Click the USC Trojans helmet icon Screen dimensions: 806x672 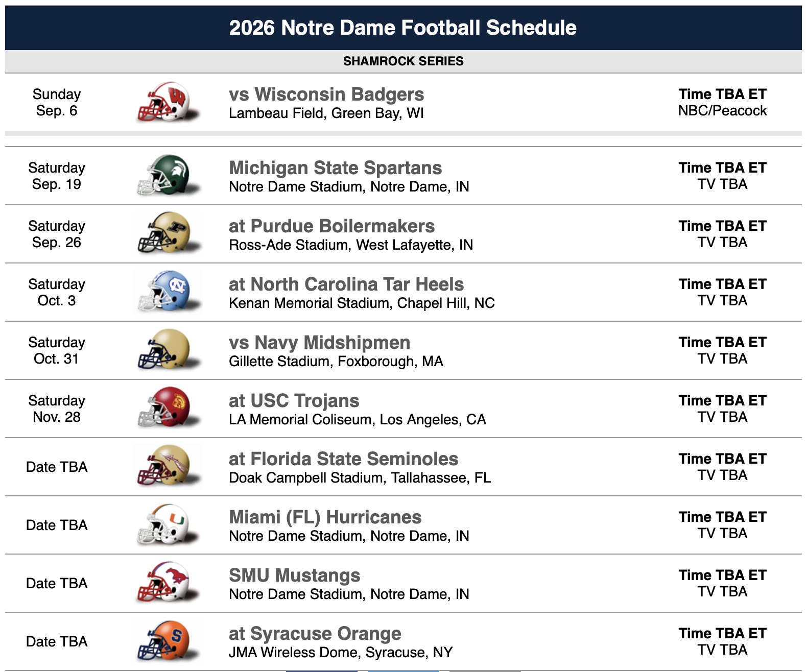167,408
